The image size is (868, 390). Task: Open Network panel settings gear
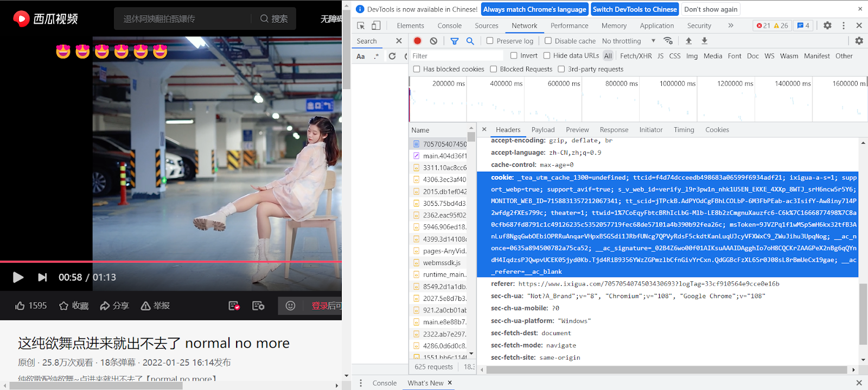click(859, 41)
